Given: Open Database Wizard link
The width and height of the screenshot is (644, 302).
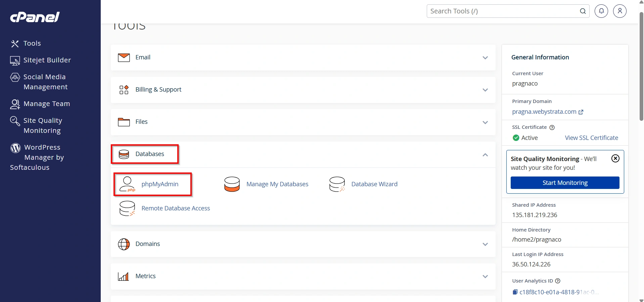Looking at the screenshot, I should pyautogui.click(x=374, y=184).
